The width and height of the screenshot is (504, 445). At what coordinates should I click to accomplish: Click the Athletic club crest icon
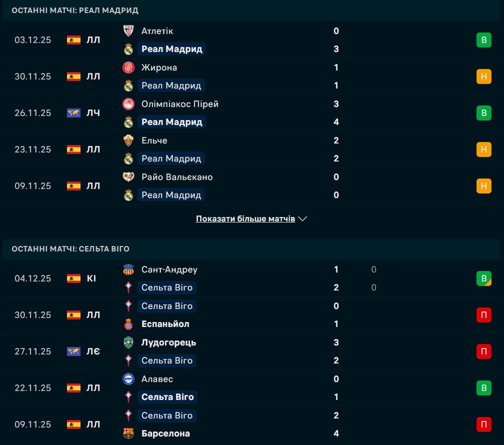[128, 31]
